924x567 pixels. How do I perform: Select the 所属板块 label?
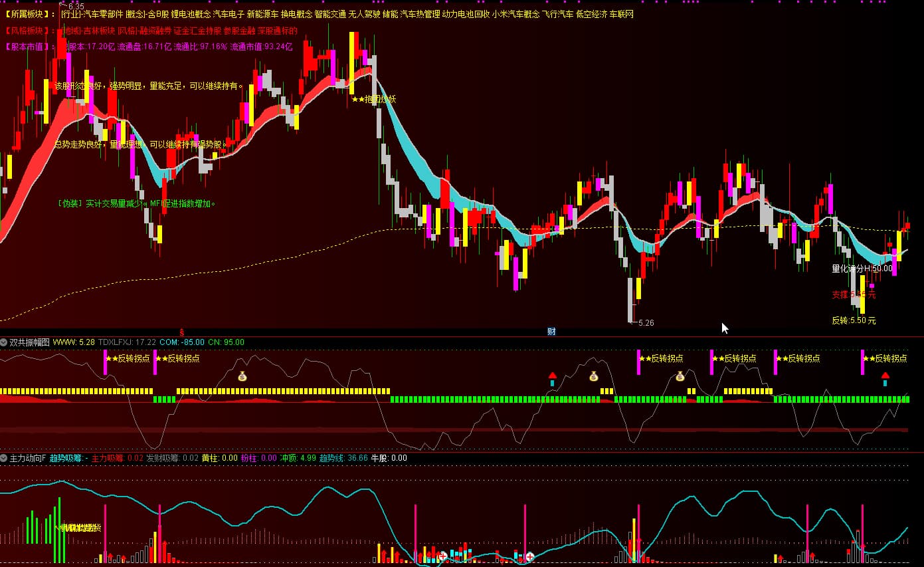29,14
